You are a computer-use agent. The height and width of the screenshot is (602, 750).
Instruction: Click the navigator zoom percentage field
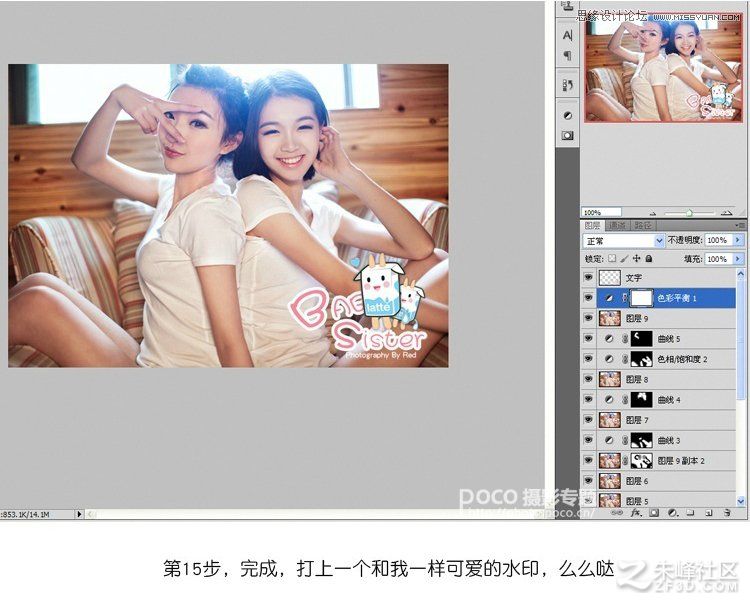pyautogui.click(x=601, y=212)
